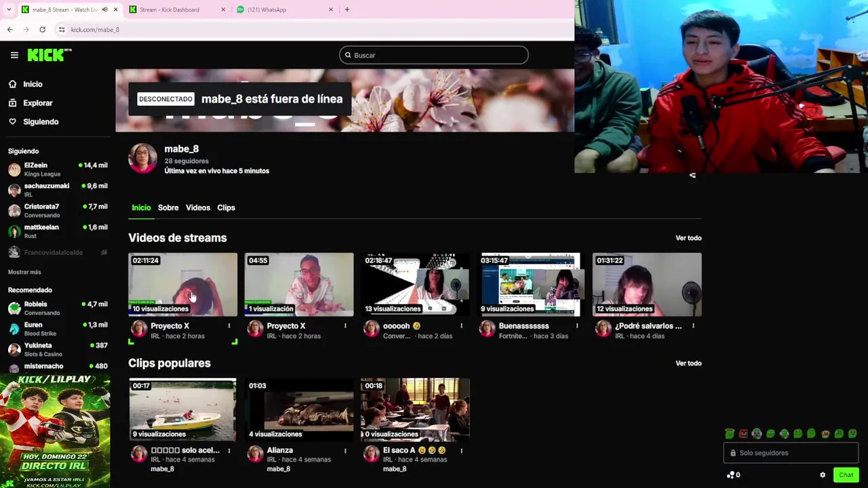The image size is (868, 488).
Task: Play the oooooh stream video thumbnail
Action: (415, 285)
